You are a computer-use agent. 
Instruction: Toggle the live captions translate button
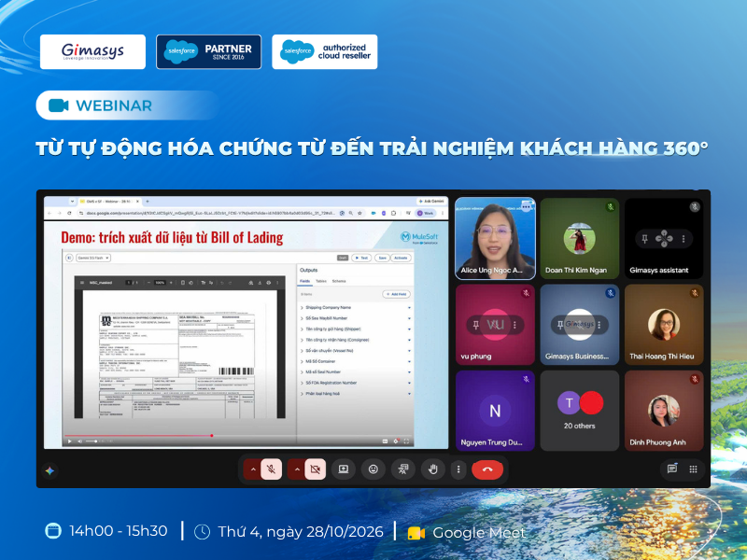(x=403, y=469)
